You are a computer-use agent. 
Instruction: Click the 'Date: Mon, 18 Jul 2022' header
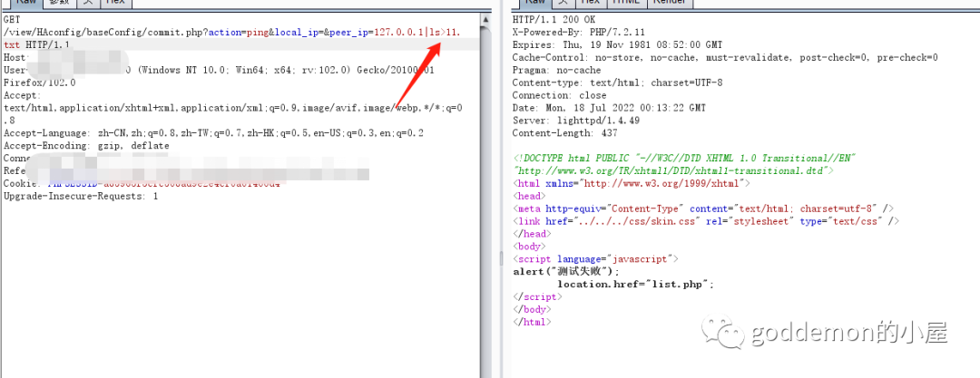click(609, 108)
